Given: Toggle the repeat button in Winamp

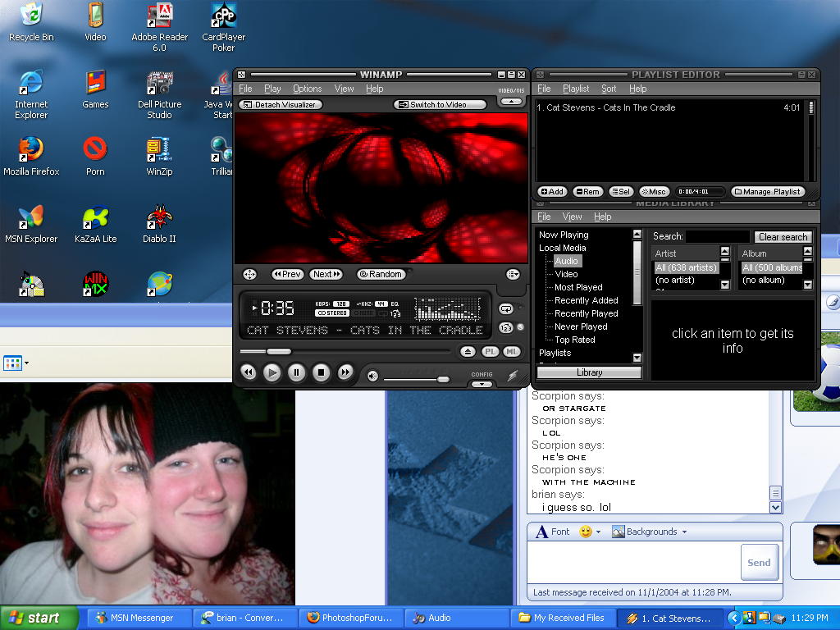Looking at the screenshot, I should pyautogui.click(x=506, y=309).
